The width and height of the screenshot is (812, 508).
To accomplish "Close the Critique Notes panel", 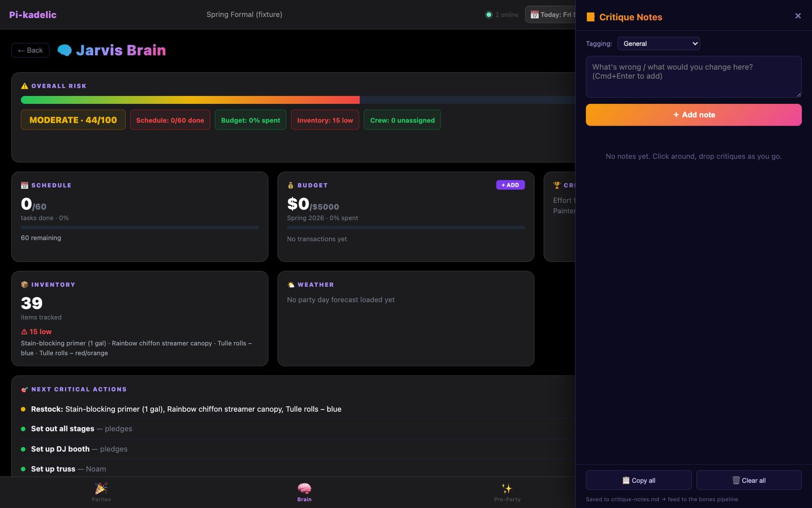I will point(798,16).
